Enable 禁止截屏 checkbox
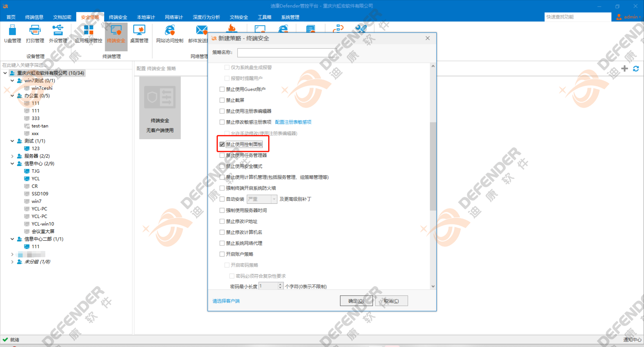644x347 pixels. 222,100
